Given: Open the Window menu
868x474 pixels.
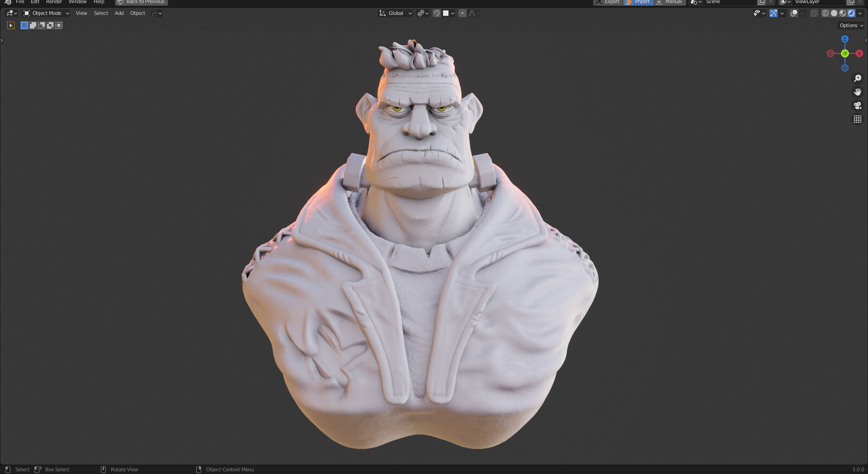Looking at the screenshot, I should pos(78,2).
